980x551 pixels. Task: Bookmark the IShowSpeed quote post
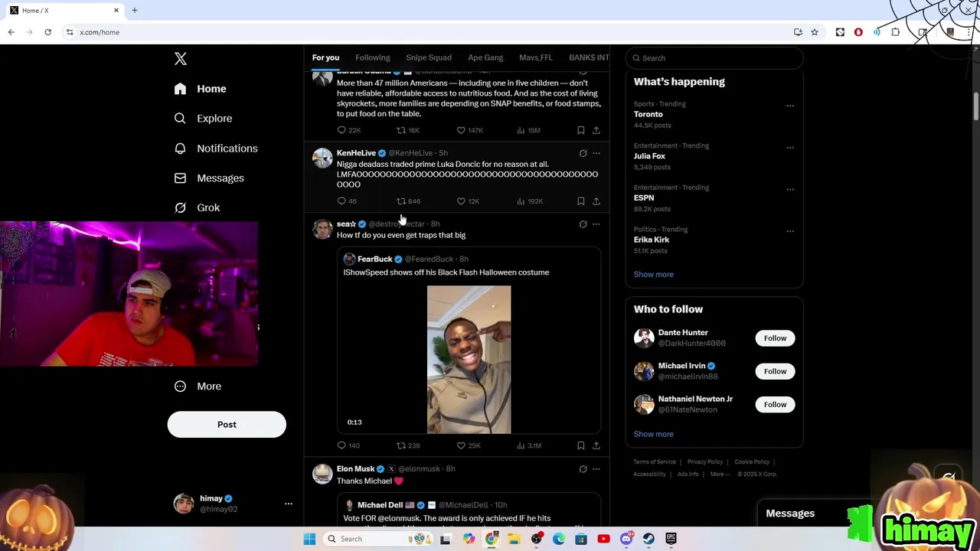tap(581, 445)
